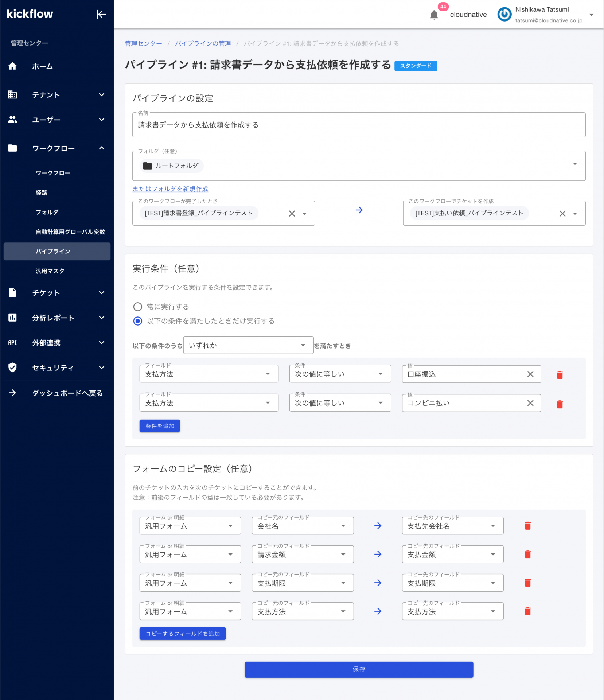Clear the [TEST]請求書登録 workflow with the X icon
This screenshot has width=604, height=700.
click(x=292, y=213)
